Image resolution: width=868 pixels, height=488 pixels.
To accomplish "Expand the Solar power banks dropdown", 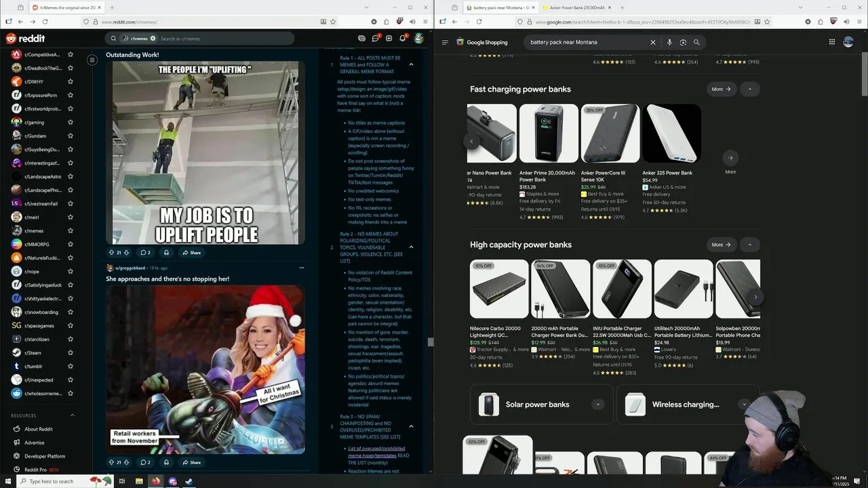I will pos(597,405).
